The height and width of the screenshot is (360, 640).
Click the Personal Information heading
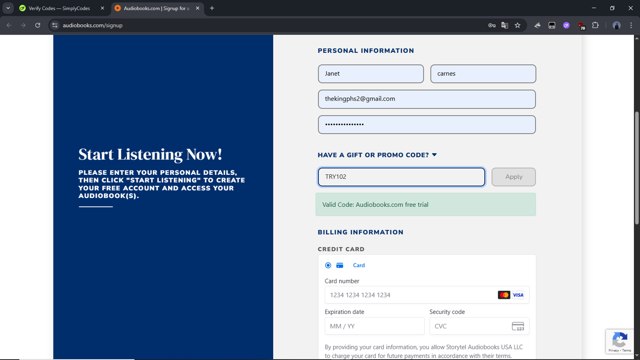[x=366, y=51]
